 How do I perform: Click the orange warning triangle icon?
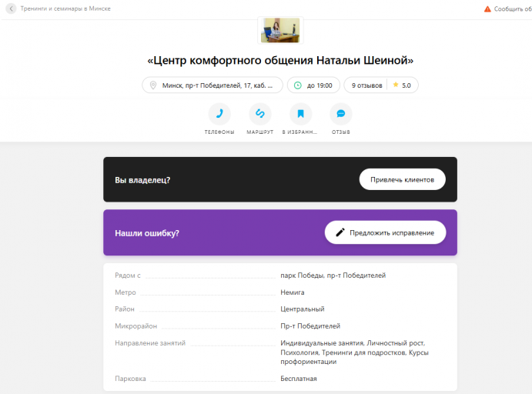487,9
